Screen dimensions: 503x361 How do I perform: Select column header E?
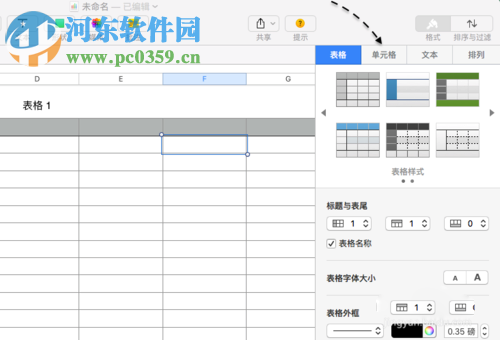tap(121, 79)
